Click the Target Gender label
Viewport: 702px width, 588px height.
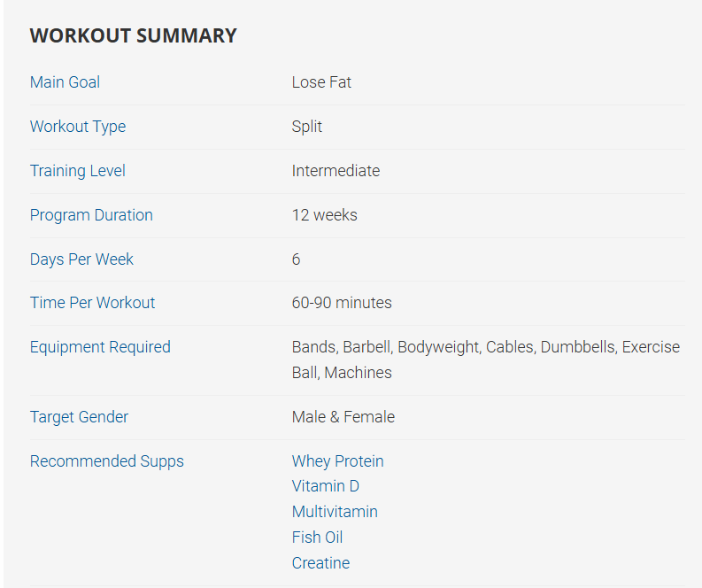point(79,417)
